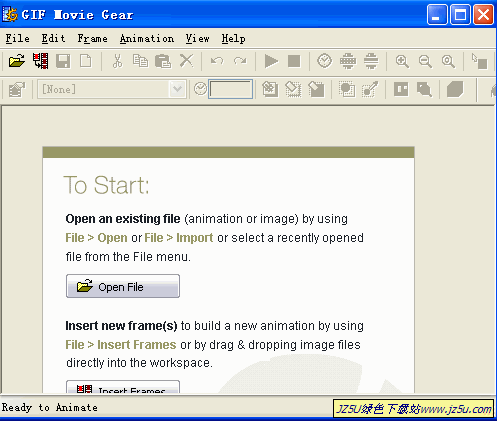Click the pointer with square selection icon

[x=479, y=61]
